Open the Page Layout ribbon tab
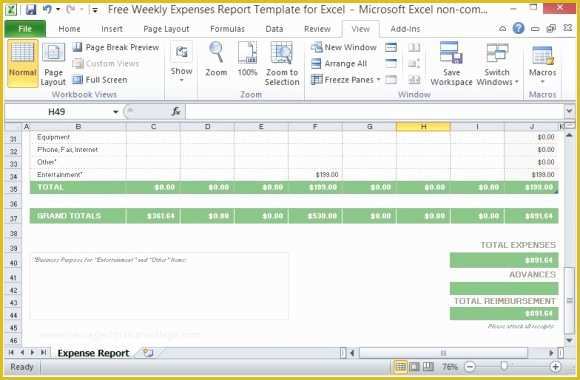The height and width of the screenshot is (380, 580). [166, 29]
